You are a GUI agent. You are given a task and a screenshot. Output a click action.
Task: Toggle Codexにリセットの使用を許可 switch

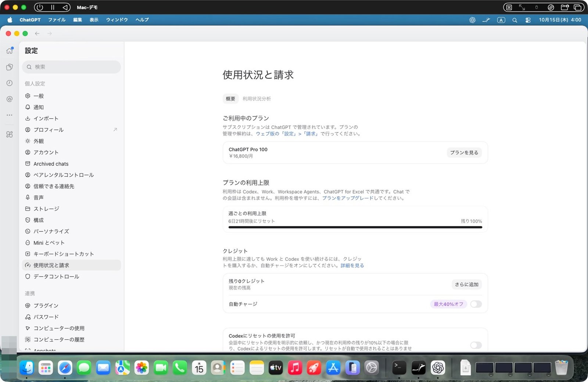(476, 345)
